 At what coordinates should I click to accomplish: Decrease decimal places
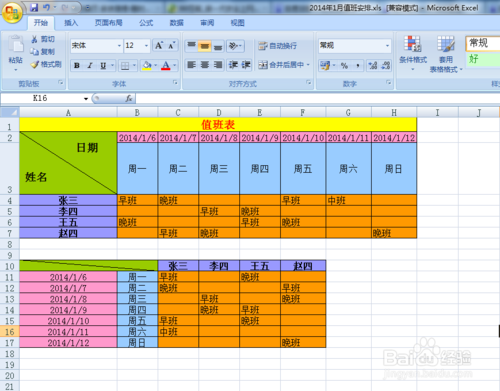pyautogui.click(x=386, y=65)
